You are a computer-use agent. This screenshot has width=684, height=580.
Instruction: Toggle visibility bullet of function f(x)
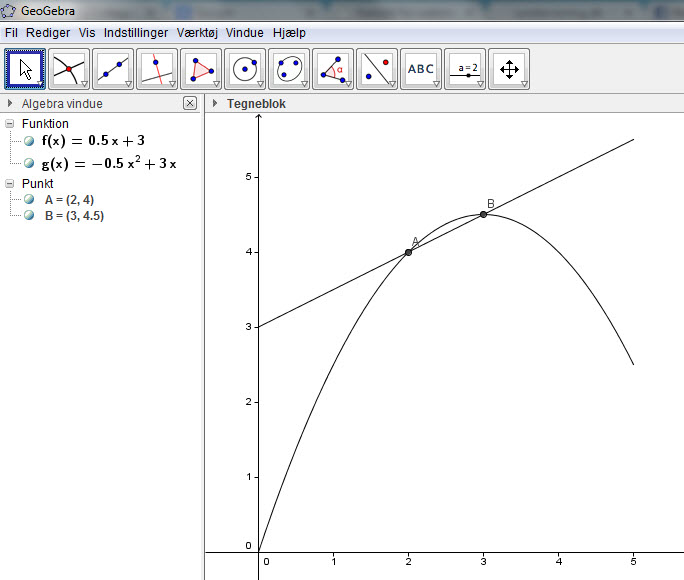(29, 141)
